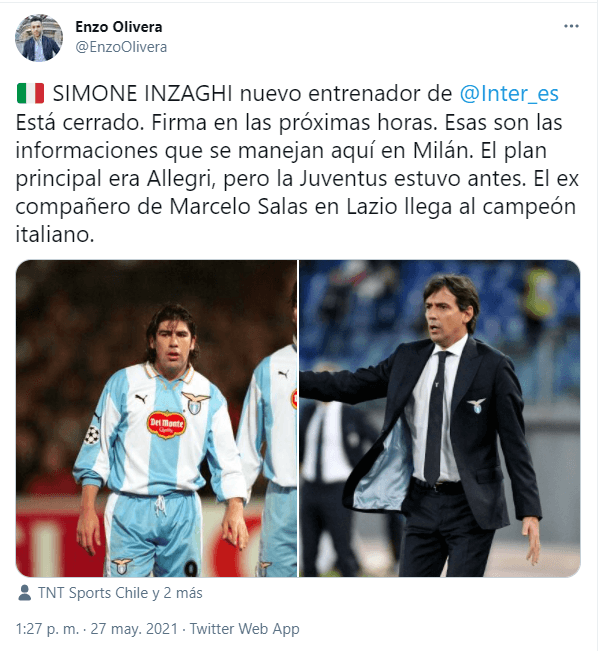Open the @Inter_es mention link

pyautogui.click(x=509, y=93)
